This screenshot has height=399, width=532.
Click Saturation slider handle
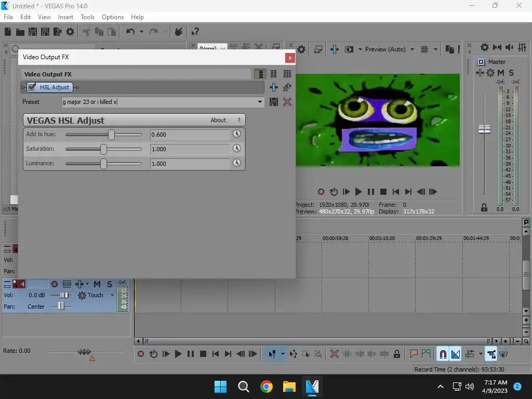point(103,149)
